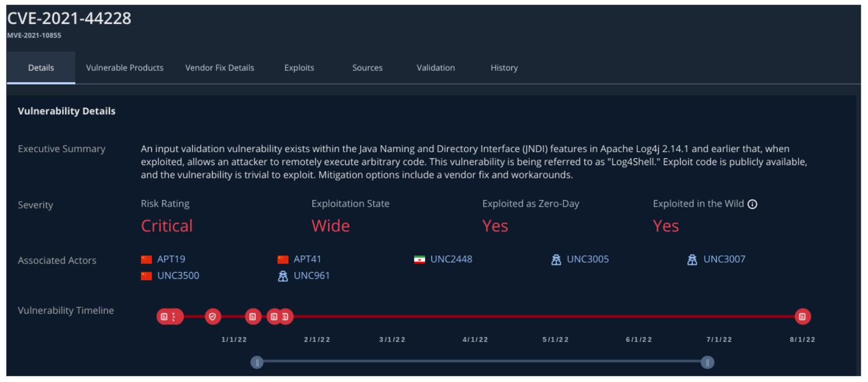Screen dimensions: 868x382
Task: Select the timeline document marker above 8/1/22
Action: tap(802, 317)
